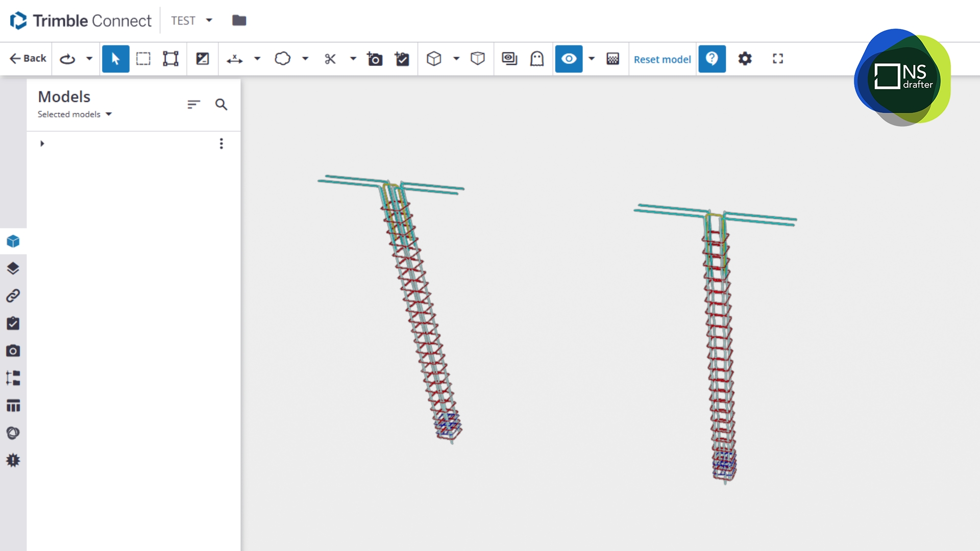This screenshot has width=980, height=551.
Task: Open the ToDo creation toolbar icon
Action: 402,59
